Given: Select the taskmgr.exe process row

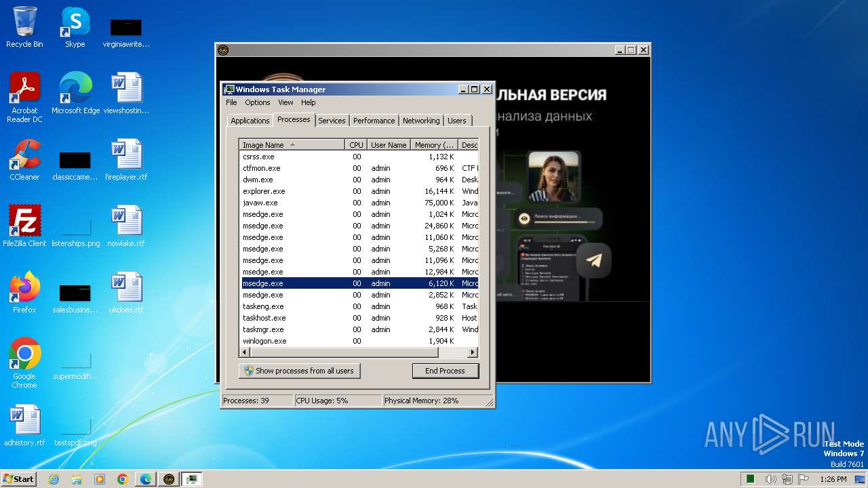Looking at the screenshot, I should tap(359, 329).
